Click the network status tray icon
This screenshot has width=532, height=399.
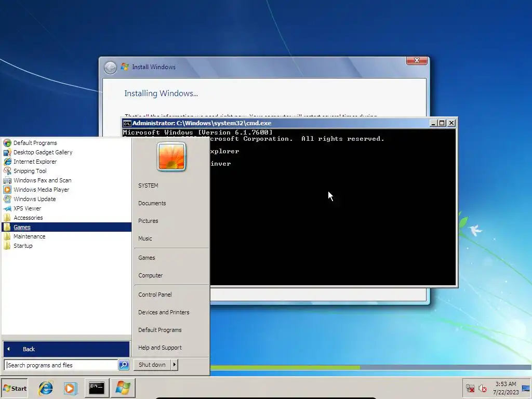coord(470,388)
